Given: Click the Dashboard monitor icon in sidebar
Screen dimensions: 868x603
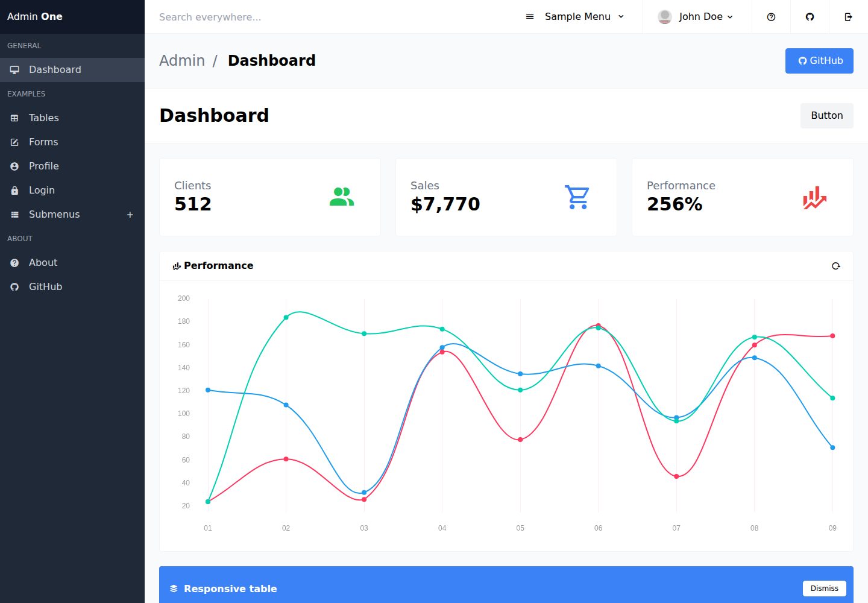Looking at the screenshot, I should [x=14, y=70].
